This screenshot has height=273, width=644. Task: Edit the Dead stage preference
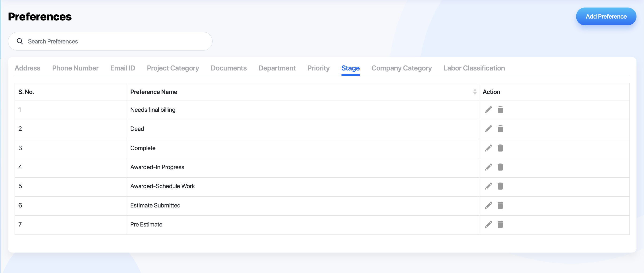point(489,129)
